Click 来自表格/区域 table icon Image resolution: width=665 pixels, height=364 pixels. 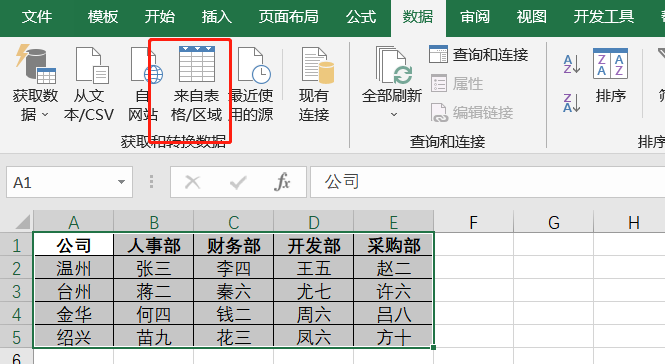point(197,64)
